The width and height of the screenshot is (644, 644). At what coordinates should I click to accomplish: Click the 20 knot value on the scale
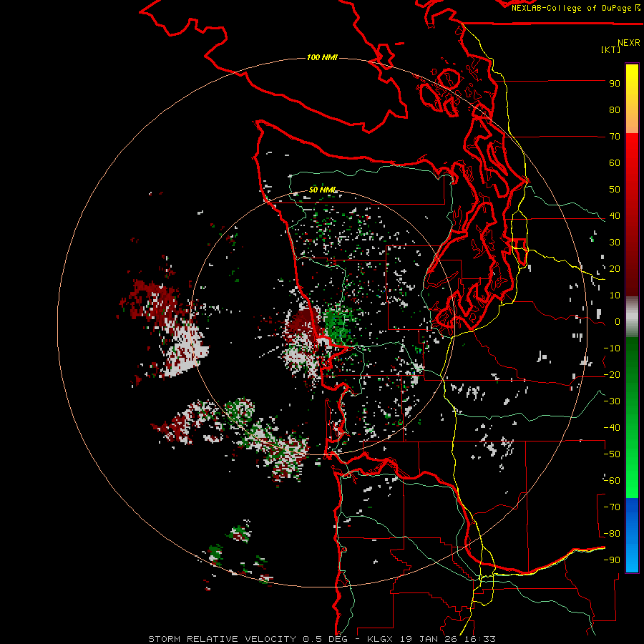coord(615,269)
